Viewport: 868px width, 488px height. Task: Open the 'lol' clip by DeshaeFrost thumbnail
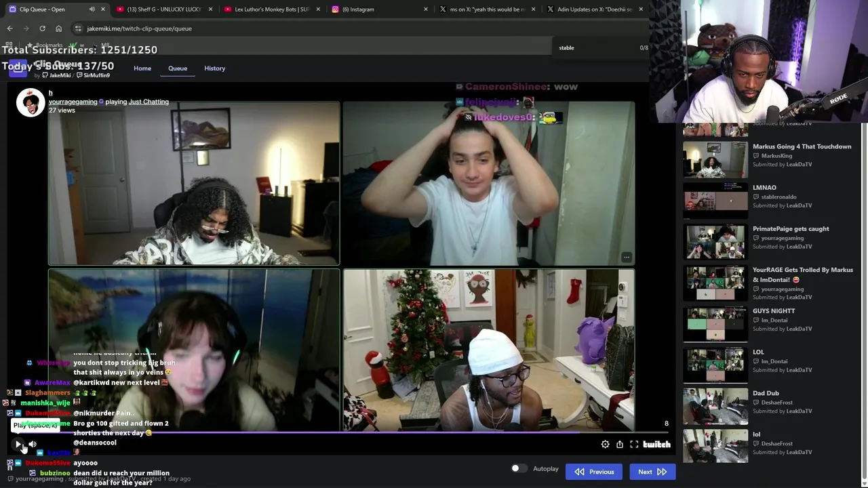(x=715, y=446)
